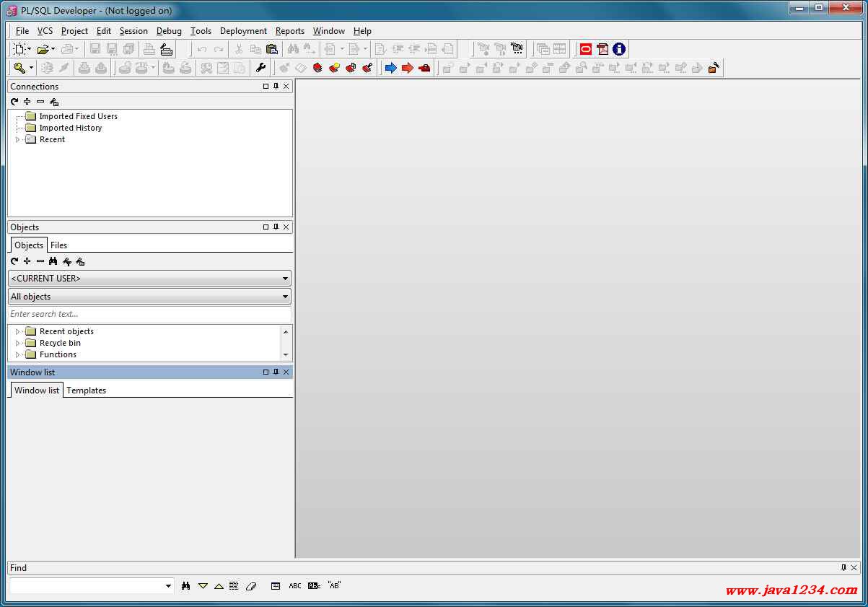Open the File menu

coord(22,31)
